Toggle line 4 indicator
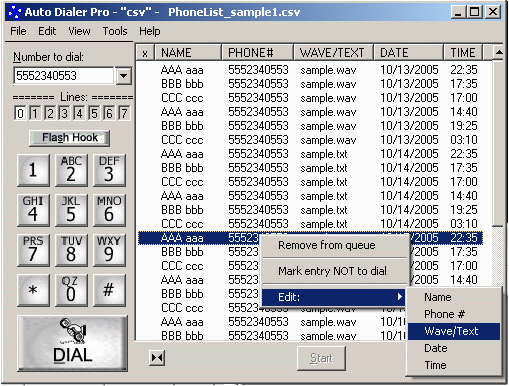The height and width of the screenshot is (386, 509). pos(79,113)
